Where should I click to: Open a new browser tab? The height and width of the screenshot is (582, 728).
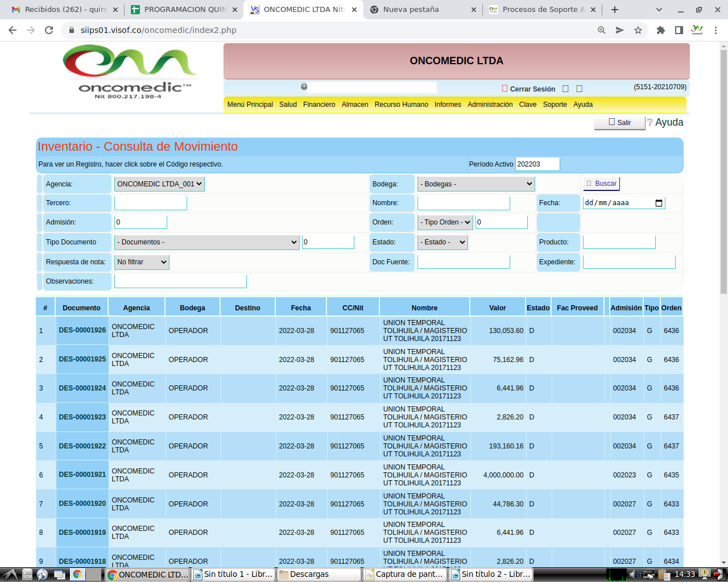(x=615, y=10)
